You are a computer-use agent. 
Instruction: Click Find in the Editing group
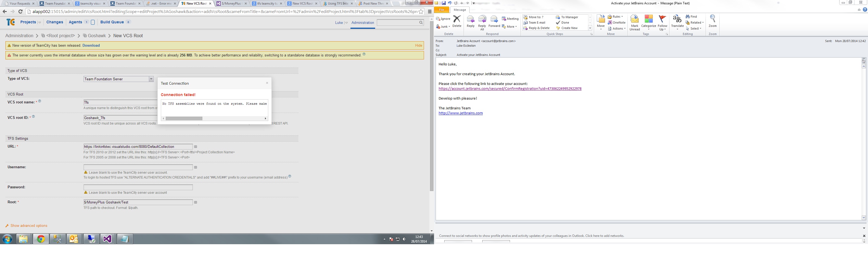(x=691, y=17)
